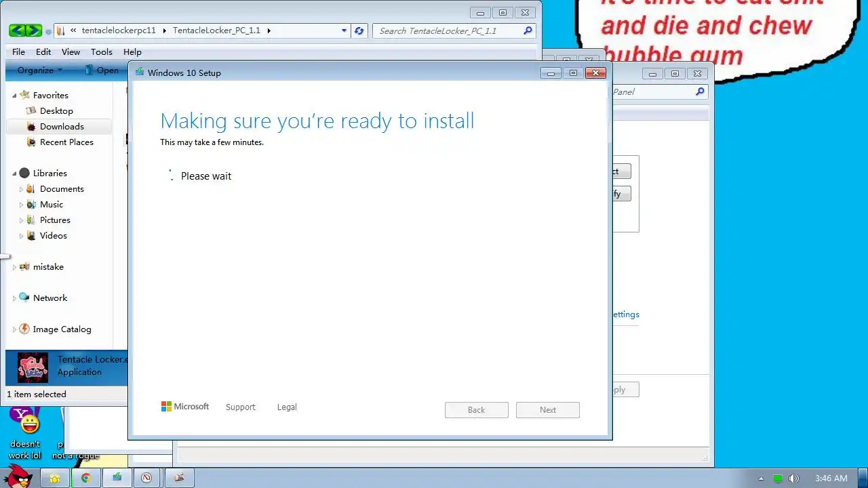Click the Videos library icon
The image size is (868, 488).
point(31,235)
